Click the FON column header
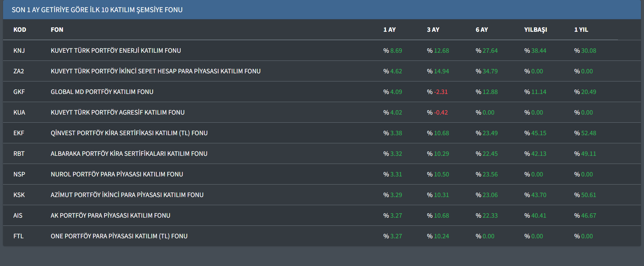 (57, 30)
